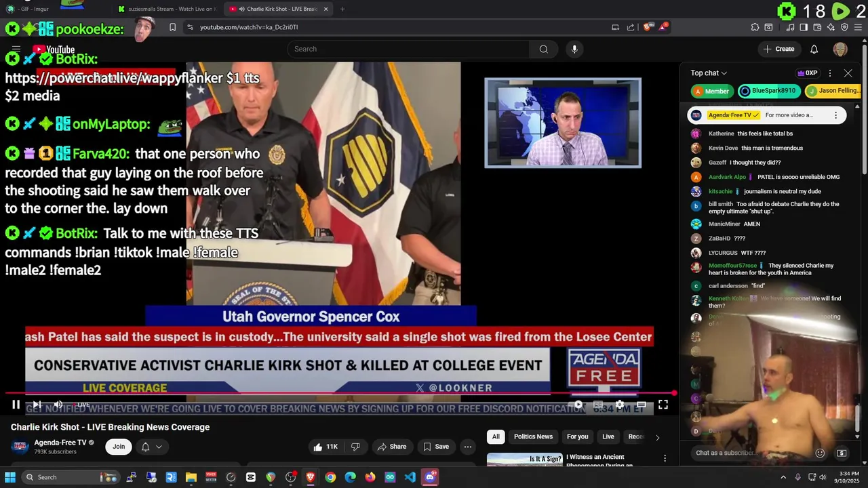This screenshot has width=868, height=488.
Task: Toggle closed captions on the player
Action: pyautogui.click(x=599, y=405)
